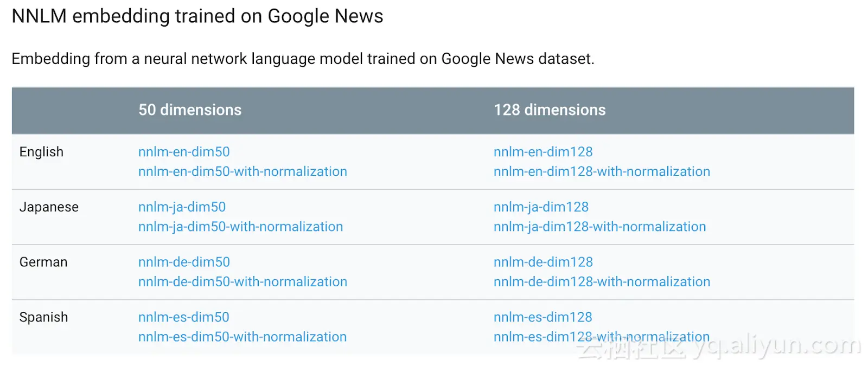Open nnlm-en-dim50-with-normalization link
The width and height of the screenshot is (868, 366).
242,171
